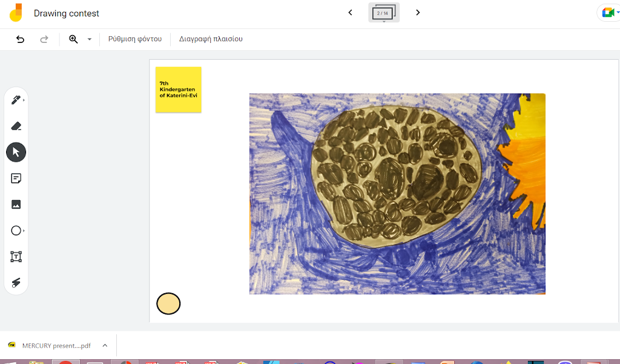Select the yellow Kindergarten sticky note
The width and height of the screenshot is (620, 364).
pyautogui.click(x=178, y=89)
